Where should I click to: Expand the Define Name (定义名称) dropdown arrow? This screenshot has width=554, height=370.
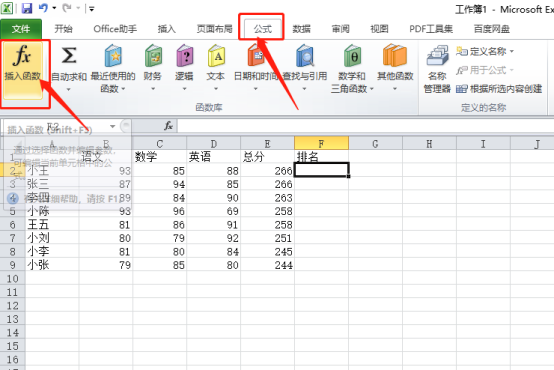pyautogui.click(x=512, y=52)
